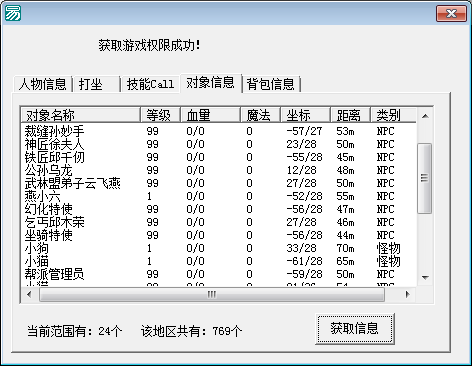Image resolution: width=472 pixels, height=366 pixels.
Task: Click distance 45m in 铁匠邱千仞 row
Action: click(x=345, y=157)
